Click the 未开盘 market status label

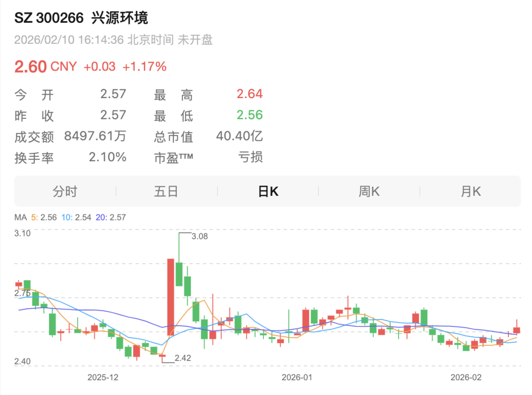[195, 40]
